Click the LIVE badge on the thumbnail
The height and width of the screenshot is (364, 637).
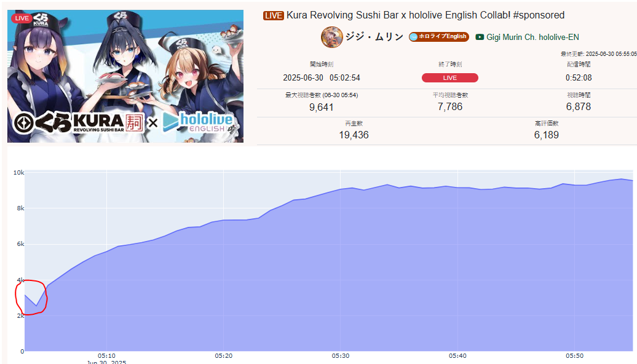pyautogui.click(x=22, y=18)
